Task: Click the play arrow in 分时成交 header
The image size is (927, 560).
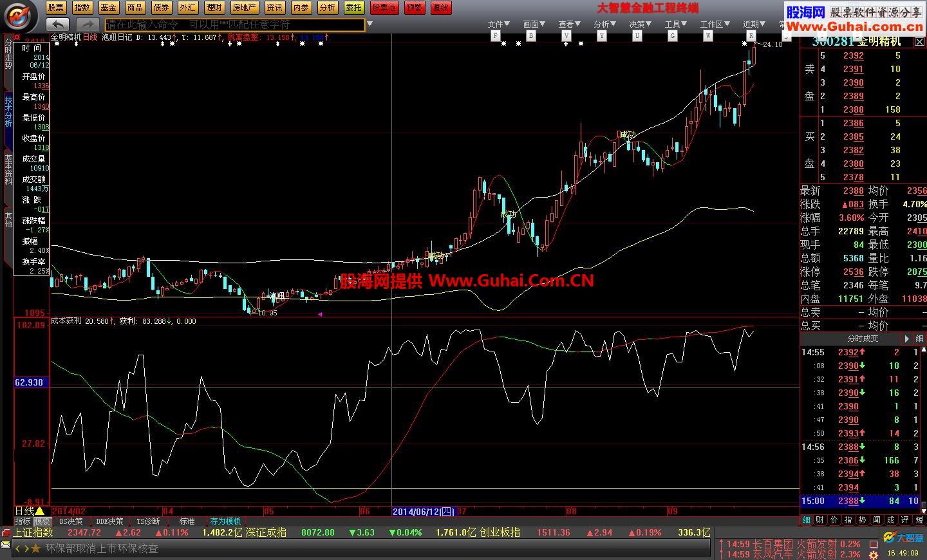Action: point(907,339)
